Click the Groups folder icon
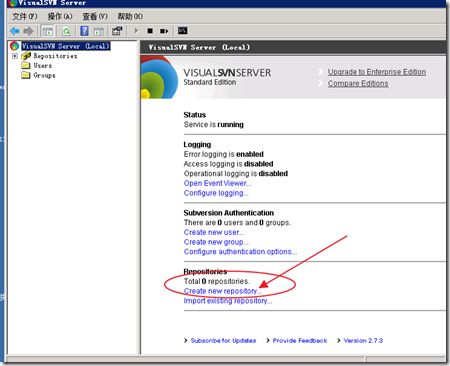450x366 pixels. click(x=26, y=75)
